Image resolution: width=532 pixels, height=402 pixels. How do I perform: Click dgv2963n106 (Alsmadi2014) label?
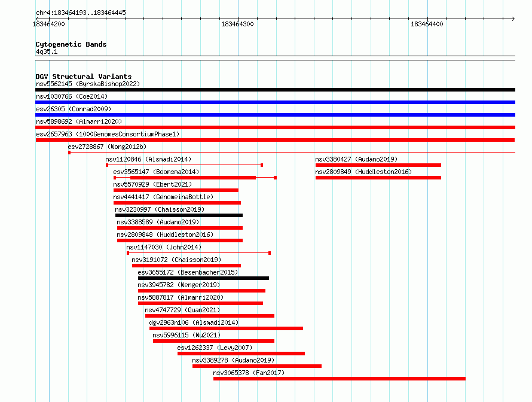tap(194, 322)
